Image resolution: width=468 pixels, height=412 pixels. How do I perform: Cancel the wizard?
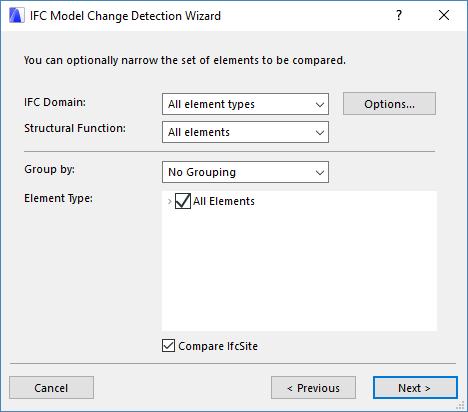click(51, 388)
